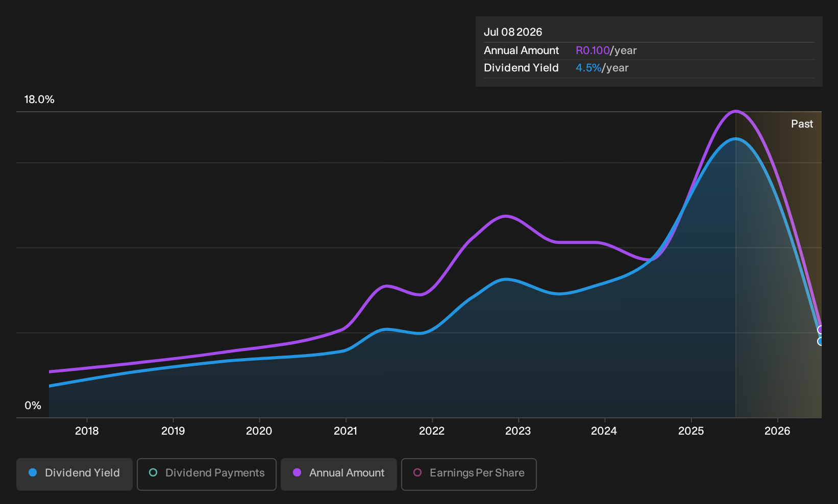Toggle the Dividend Payments series
The image size is (838, 504).
[207, 474]
